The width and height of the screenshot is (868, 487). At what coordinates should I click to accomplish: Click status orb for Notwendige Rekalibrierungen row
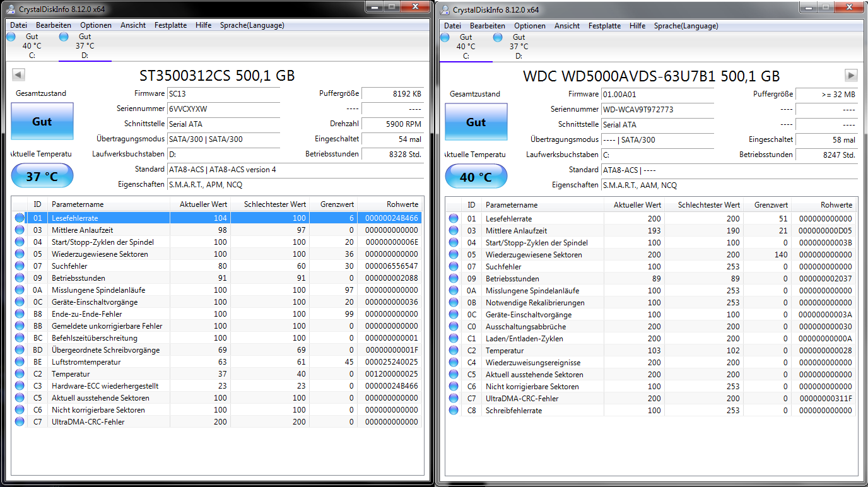(454, 303)
